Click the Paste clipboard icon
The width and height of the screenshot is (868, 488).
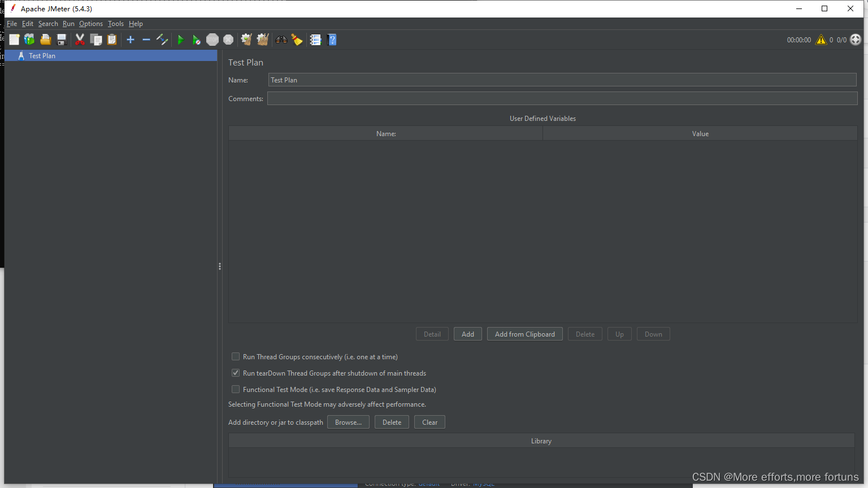tap(112, 40)
